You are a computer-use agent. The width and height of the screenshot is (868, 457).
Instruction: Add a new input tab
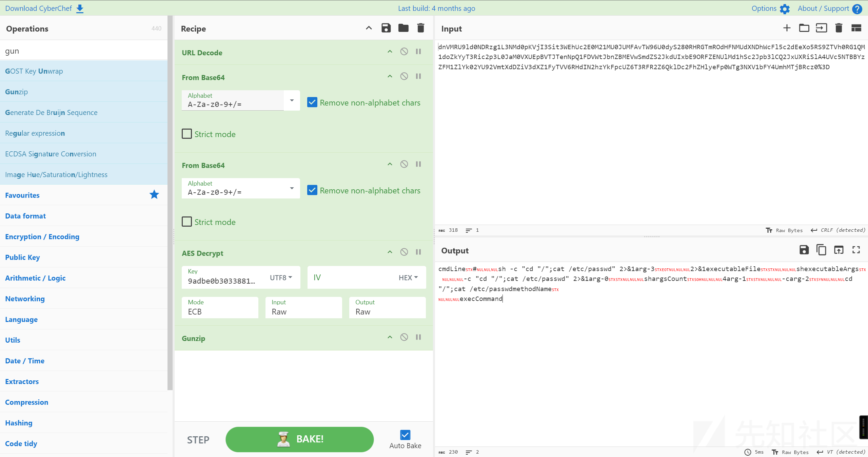[x=787, y=28]
